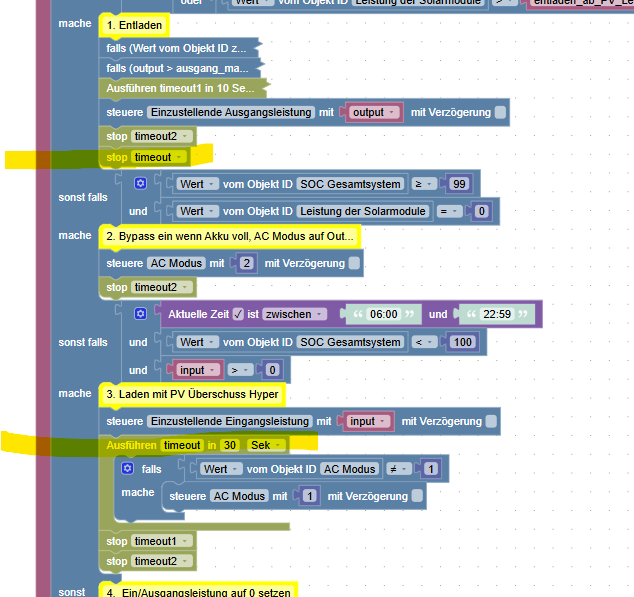The width and height of the screenshot is (634, 597).
Task: Select AC Modus object ID in mit 1 block
Action: pos(239,496)
